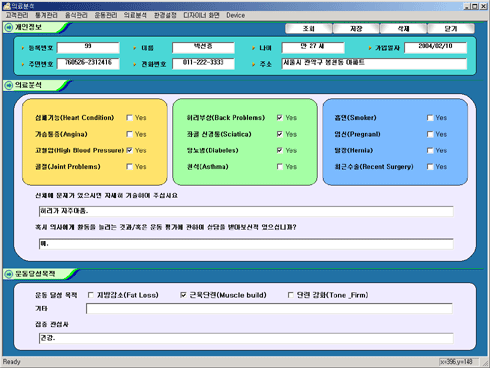Click the 의료분석 section round arrow icon
Viewport: 490px width, 368px height.
point(8,85)
